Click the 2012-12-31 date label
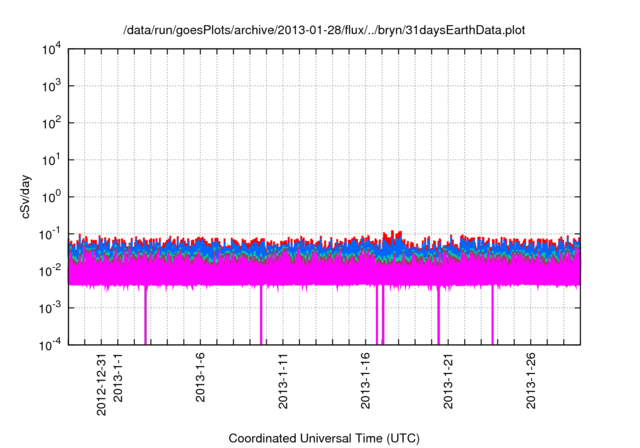This screenshot has height=448, width=640. click(x=101, y=385)
